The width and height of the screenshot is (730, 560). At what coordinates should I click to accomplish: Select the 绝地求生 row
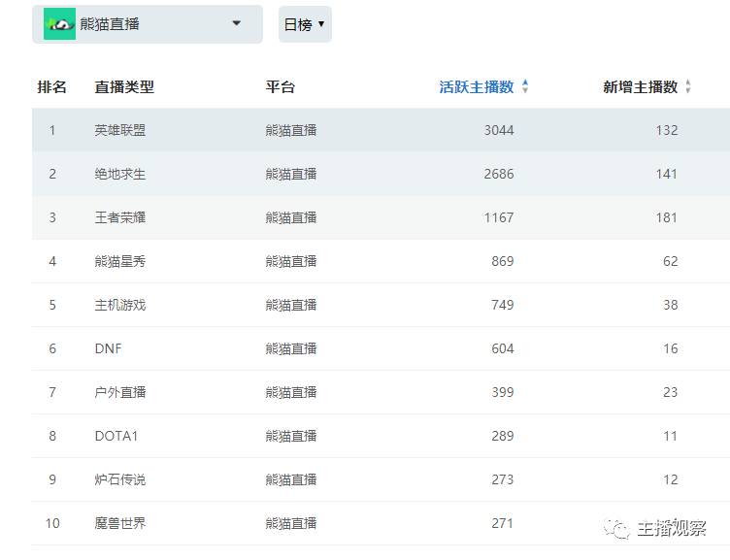pos(120,174)
